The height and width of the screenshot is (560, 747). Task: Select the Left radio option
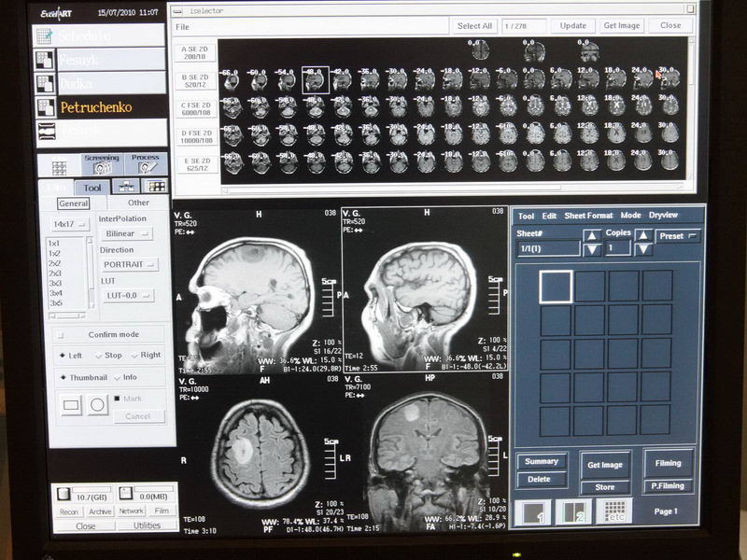pos(63,356)
